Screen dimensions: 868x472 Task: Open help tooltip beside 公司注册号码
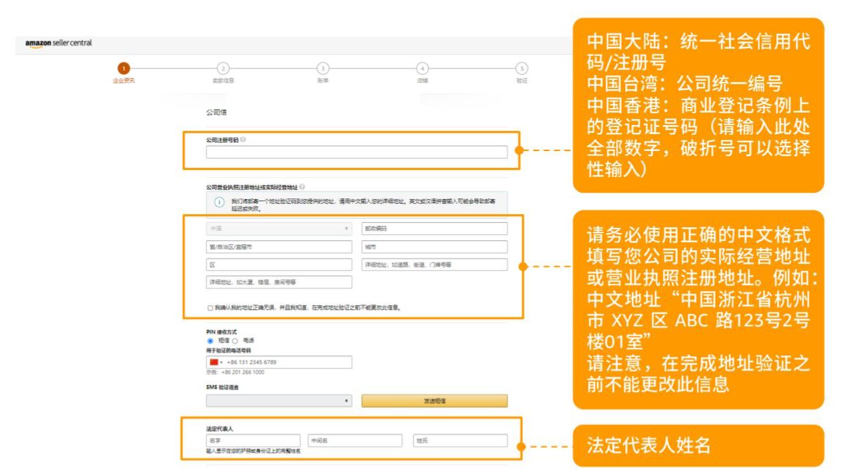pos(244,139)
